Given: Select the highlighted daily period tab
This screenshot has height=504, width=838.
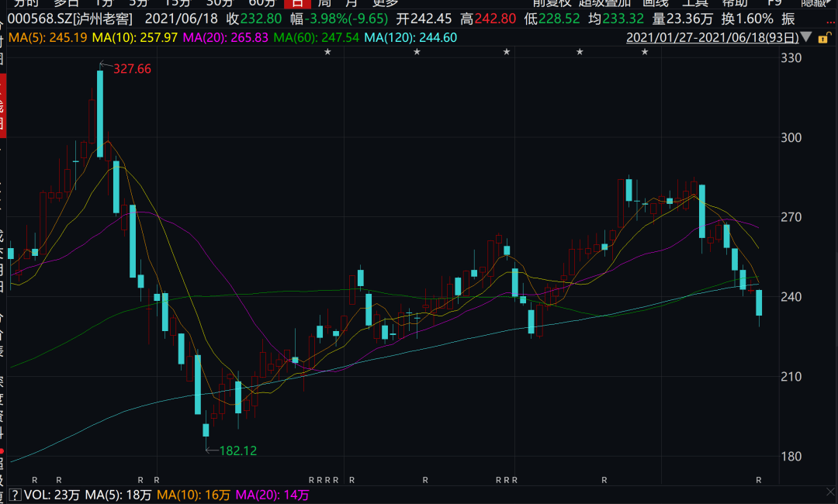Looking at the screenshot, I should tap(296, 3).
